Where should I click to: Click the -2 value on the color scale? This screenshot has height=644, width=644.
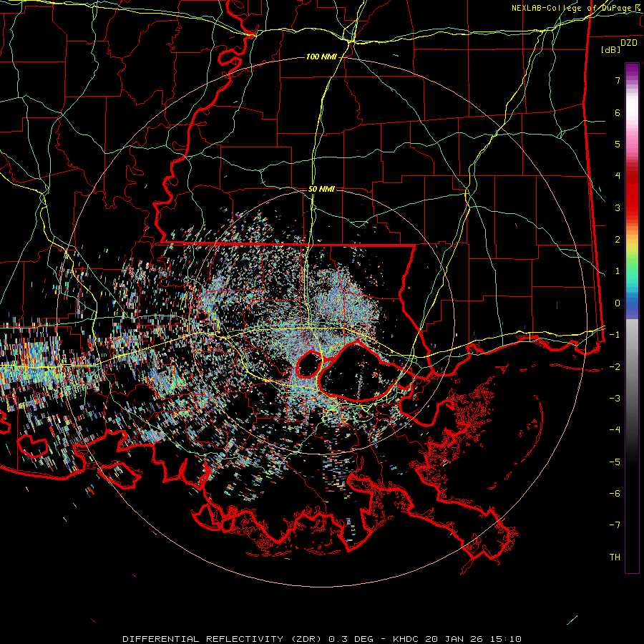point(615,367)
